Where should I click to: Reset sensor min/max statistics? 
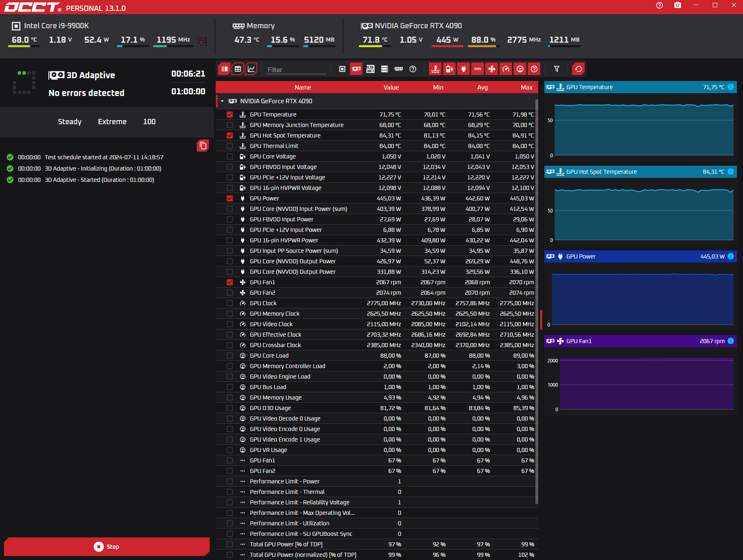(579, 69)
